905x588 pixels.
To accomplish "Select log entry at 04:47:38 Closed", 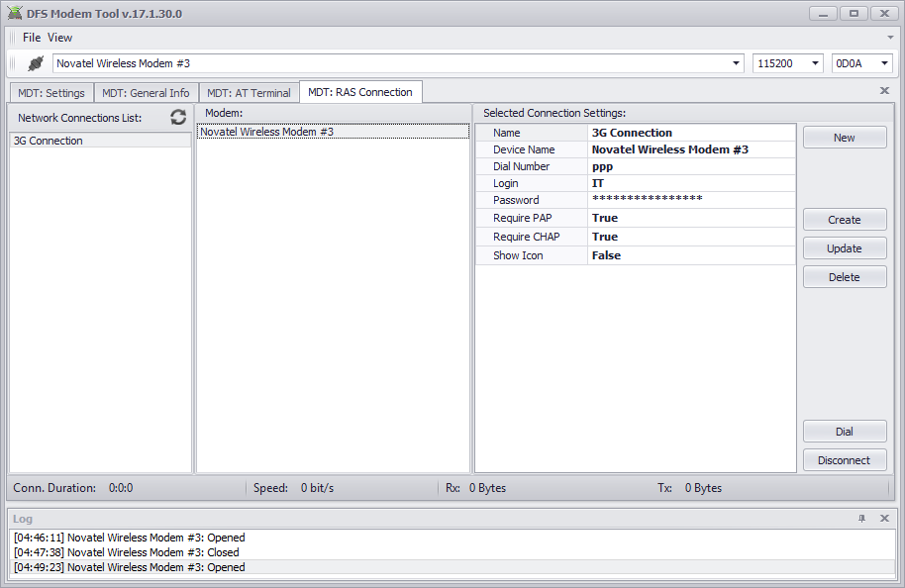I will click(452, 552).
